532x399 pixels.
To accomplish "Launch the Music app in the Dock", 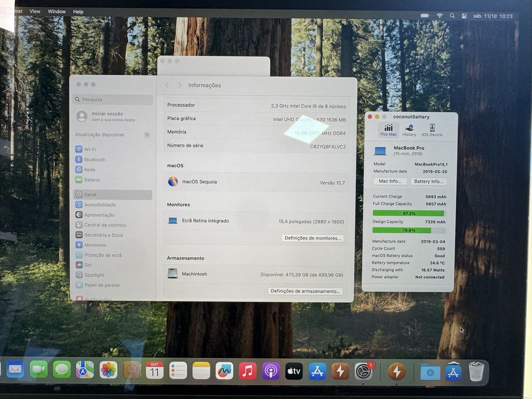I will [247, 371].
